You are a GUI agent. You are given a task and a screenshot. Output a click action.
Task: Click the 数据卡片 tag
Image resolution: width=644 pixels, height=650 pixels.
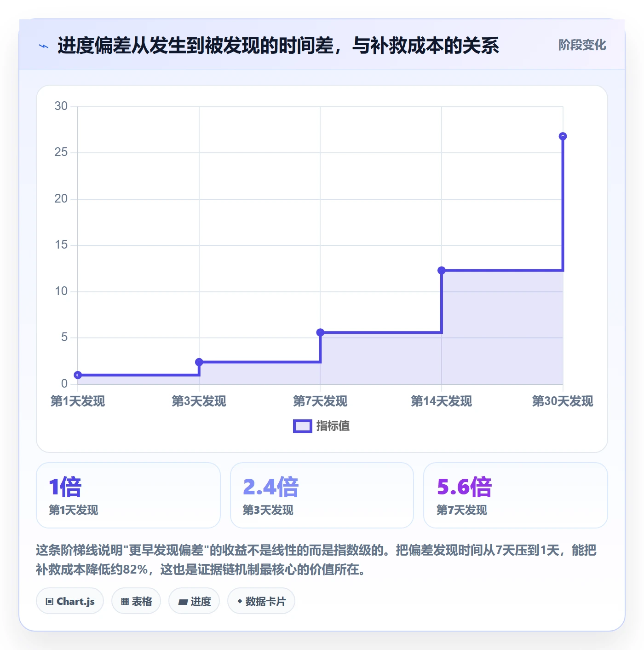coord(261,601)
